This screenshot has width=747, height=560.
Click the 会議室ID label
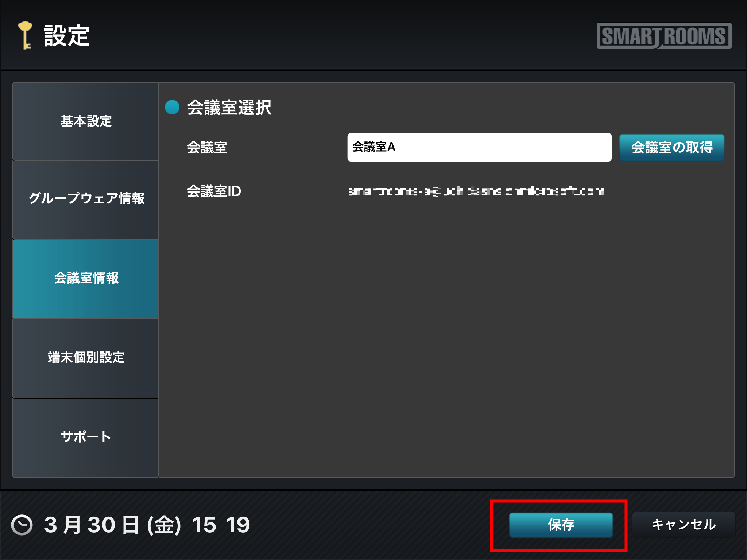click(x=214, y=191)
